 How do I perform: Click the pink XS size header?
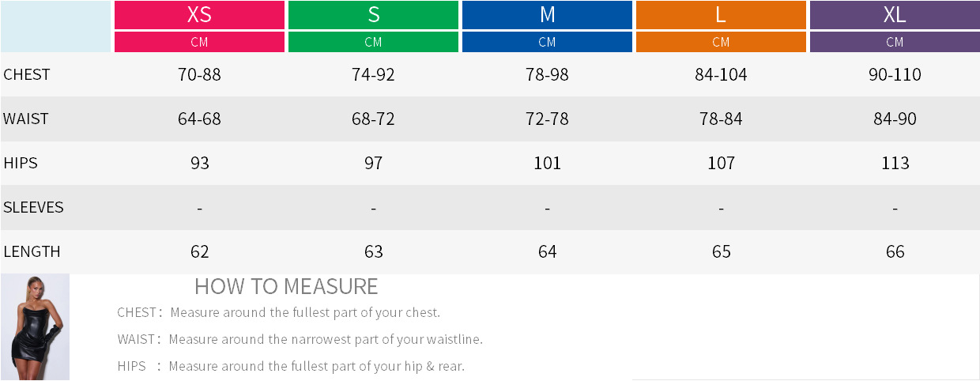(x=199, y=15)
